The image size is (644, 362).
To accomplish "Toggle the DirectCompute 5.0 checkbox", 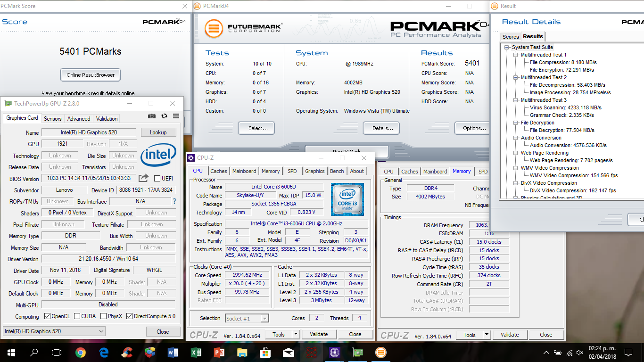I will point(129,316).
